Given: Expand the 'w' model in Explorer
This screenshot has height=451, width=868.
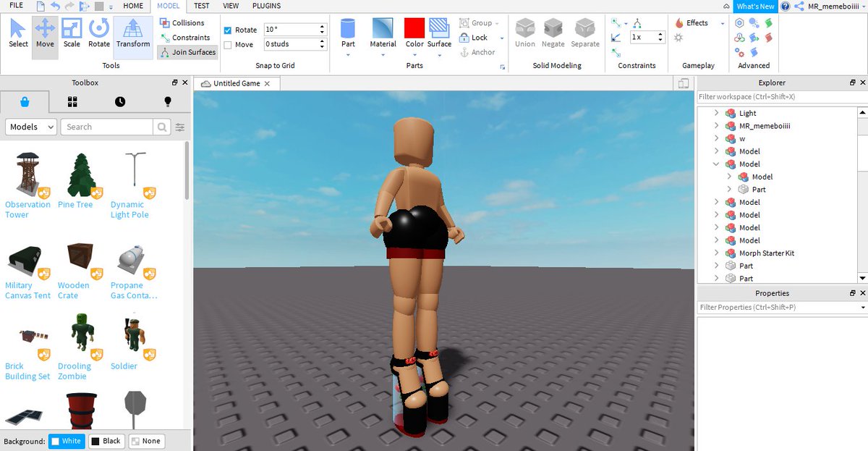Looking at the screenshot, I should point(717,138).
